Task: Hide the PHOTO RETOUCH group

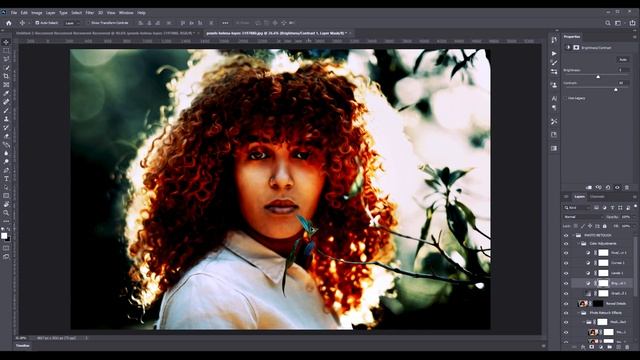Action: pyautogui.click(x=566, y=236)
